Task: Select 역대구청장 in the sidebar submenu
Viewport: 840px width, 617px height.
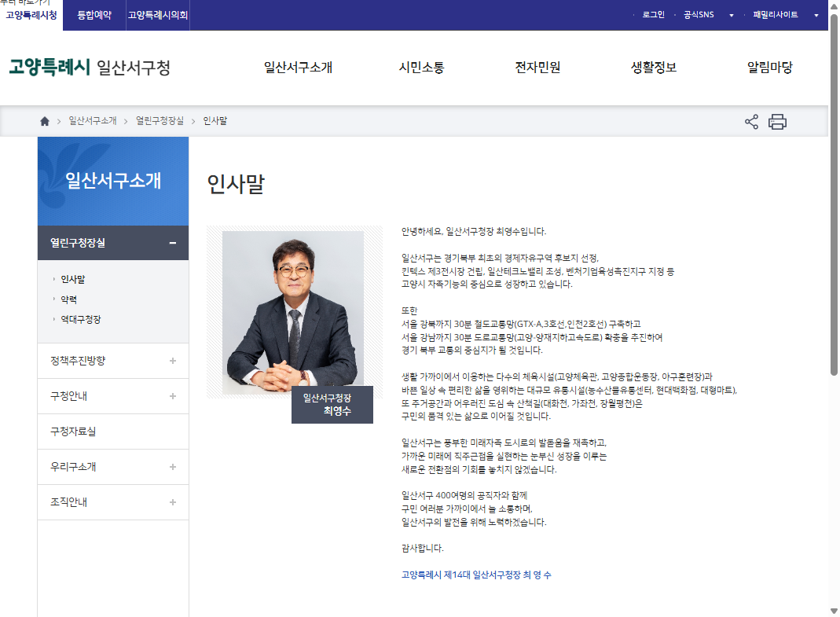Action: click(81, 319)
